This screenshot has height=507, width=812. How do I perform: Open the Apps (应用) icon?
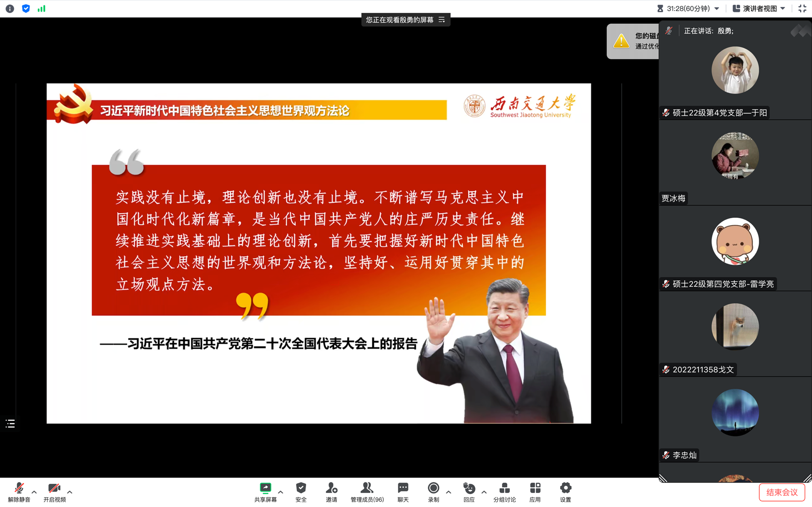[x=535, y=492]
